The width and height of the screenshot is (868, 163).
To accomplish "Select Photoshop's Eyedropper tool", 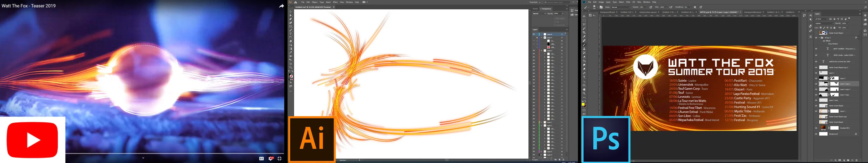I will 584,36.
